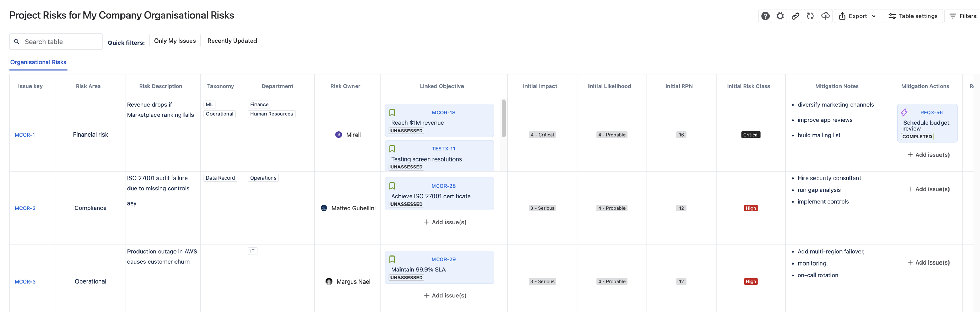Image resolution: width=980 pixels, height=312 pixels.
Task: Open Table settings
Action: [913, 16]
